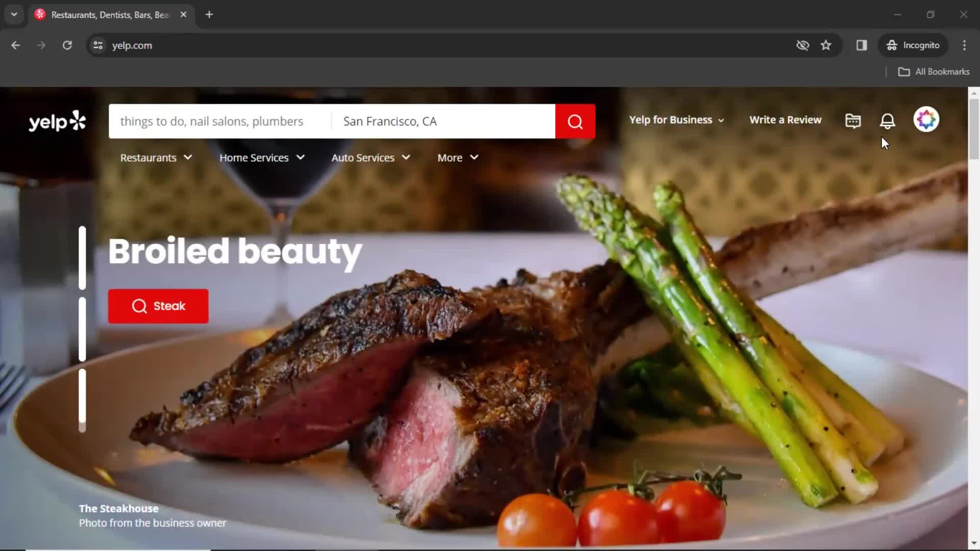The height and width of the screenshot is (551, 980).
Task: Click the search magnifying glass icon
Action: click(576, 121)
